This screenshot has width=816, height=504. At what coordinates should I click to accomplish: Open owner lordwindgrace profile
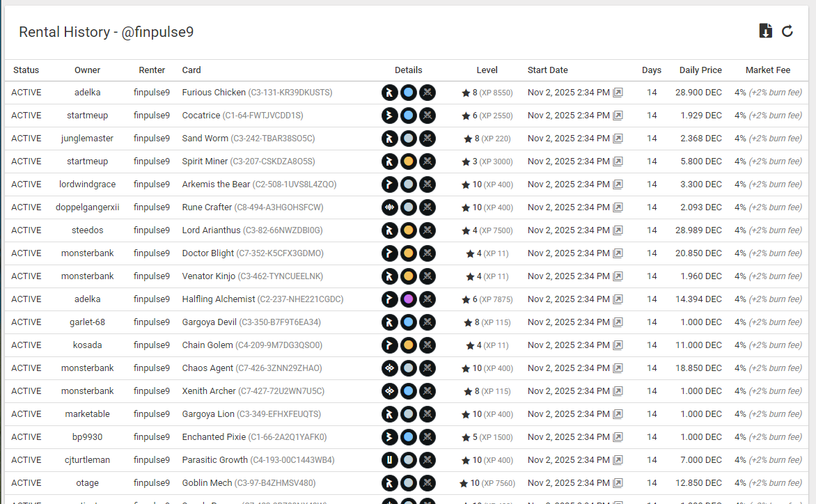(88, 184)
